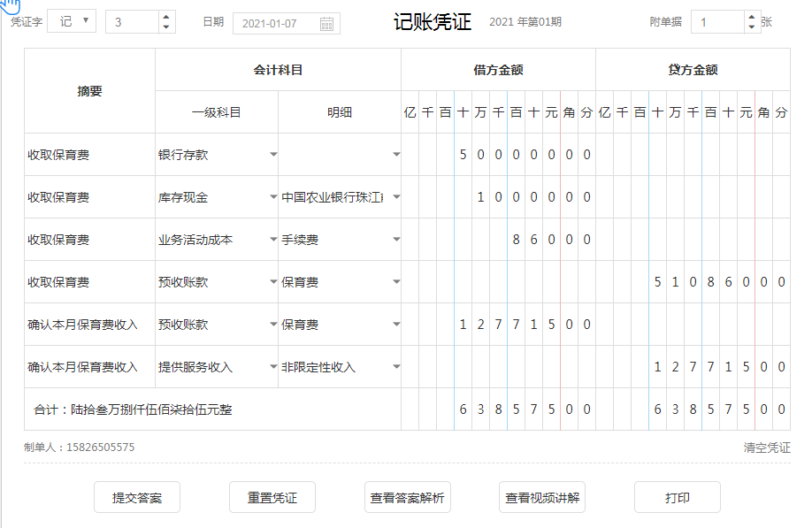Screen dimensions: 812x528
Task: Select the 确认本月保育费收入 summary in 提供服务收入 row
Action: point(83,367)
